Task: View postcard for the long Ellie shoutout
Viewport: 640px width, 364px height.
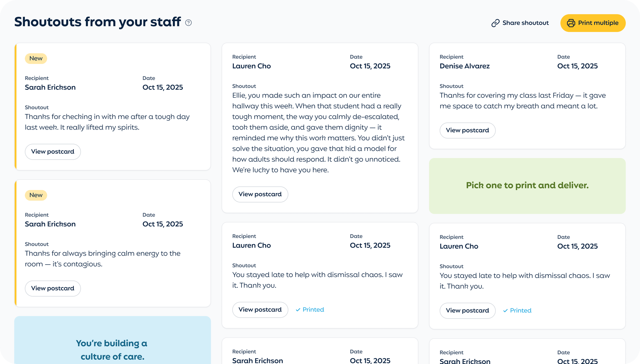Action: [x=260, y=194]
